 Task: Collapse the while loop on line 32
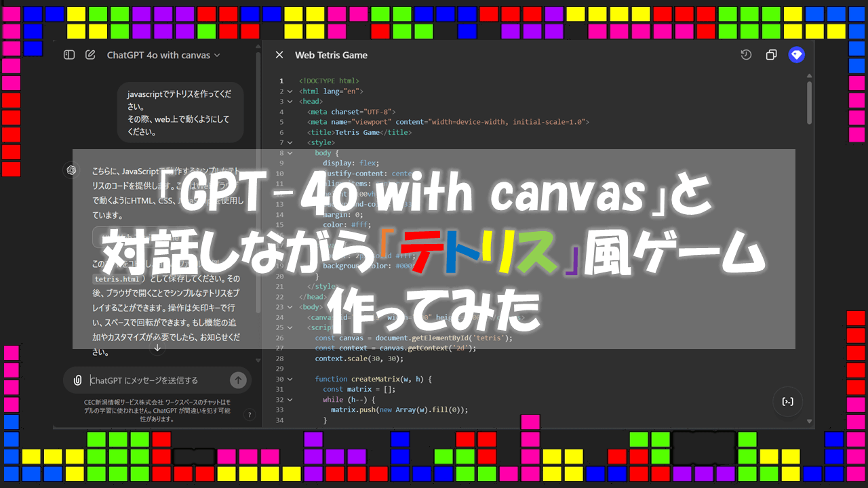click(x=290, y=400)
